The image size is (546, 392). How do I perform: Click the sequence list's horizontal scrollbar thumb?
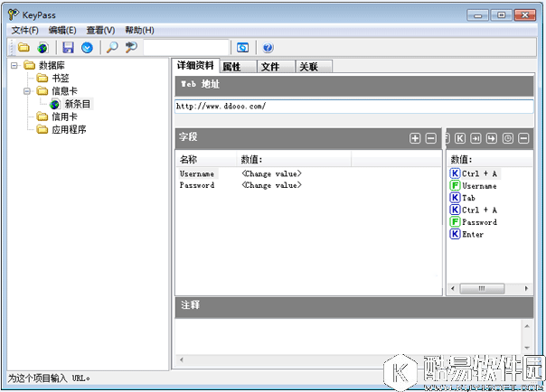click(x=482, y=288)
